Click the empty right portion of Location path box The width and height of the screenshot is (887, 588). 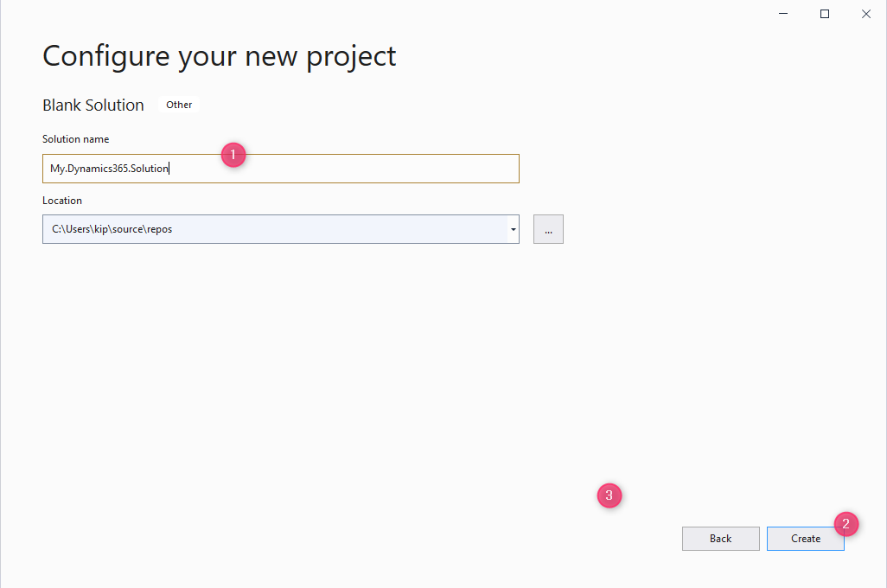click(340, 229)
